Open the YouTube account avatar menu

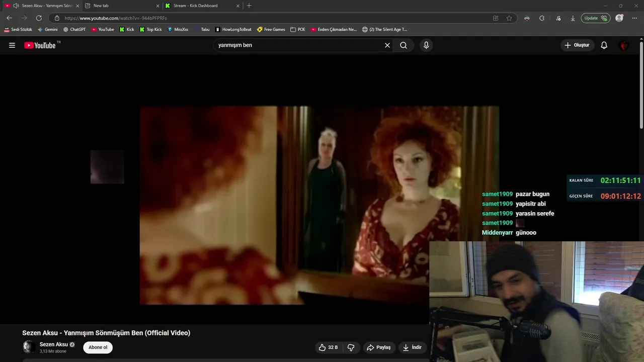click(x=624, y=45)
